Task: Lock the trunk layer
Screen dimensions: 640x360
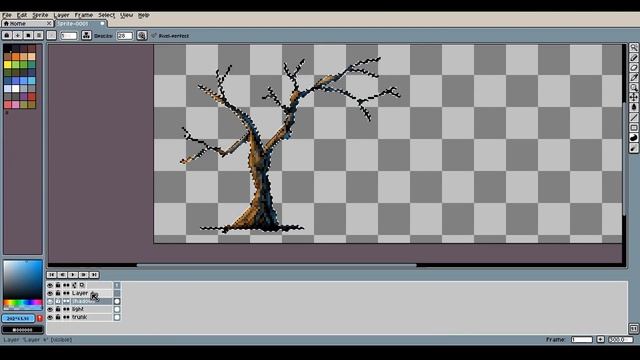Action: tap(58, 317)
